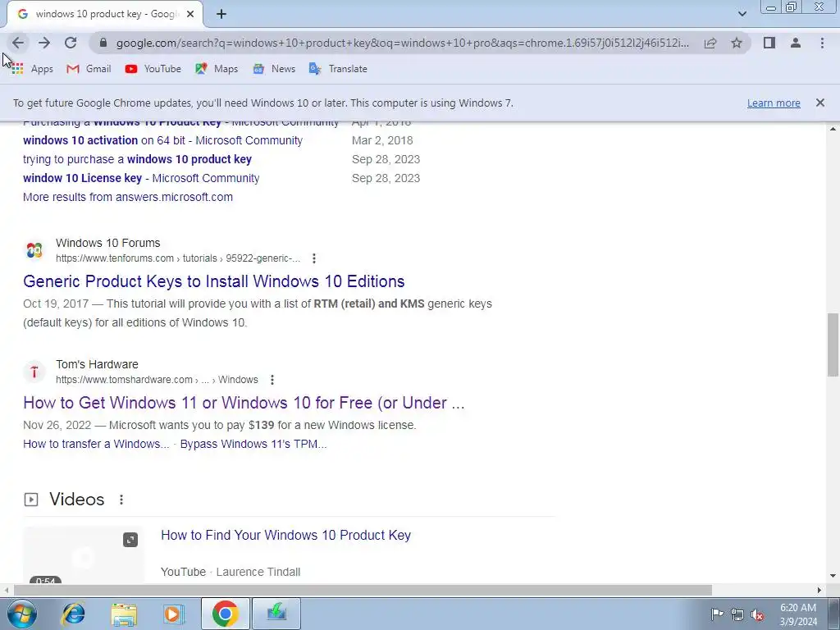
Task: Open Chrome's three-dot menu
Action: (x=822, y=43)
